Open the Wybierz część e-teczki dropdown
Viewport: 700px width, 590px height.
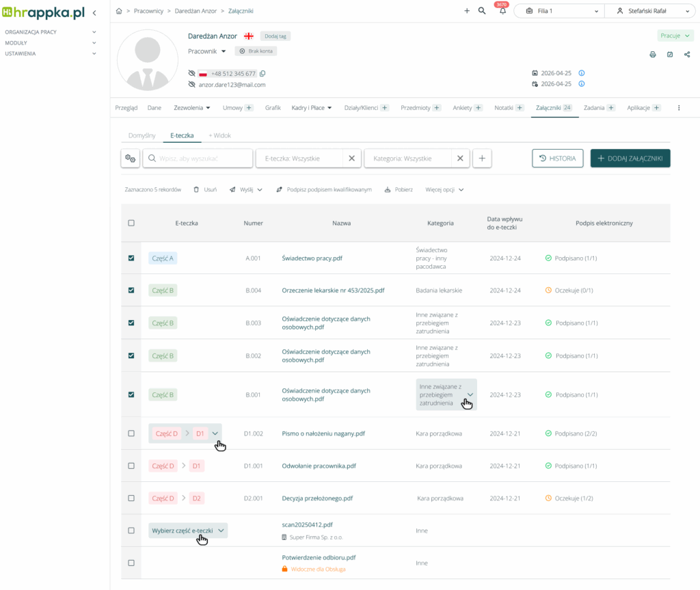coord(188,531)
